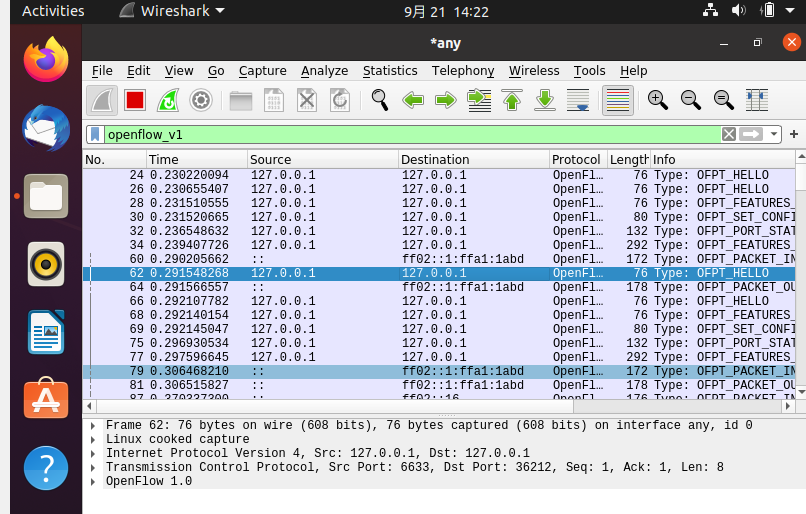Open system menu arrow in top bar
806x514 pixels.
tap(790, 10)
